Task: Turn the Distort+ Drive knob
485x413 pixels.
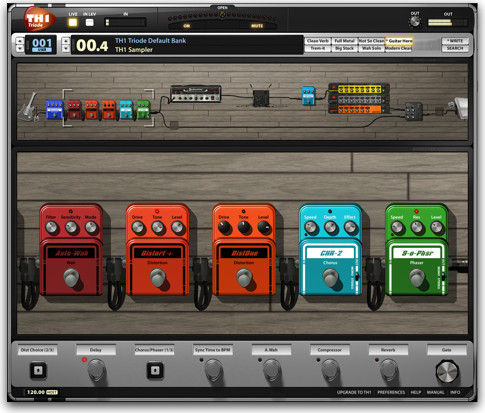Action: pos(138,227)
